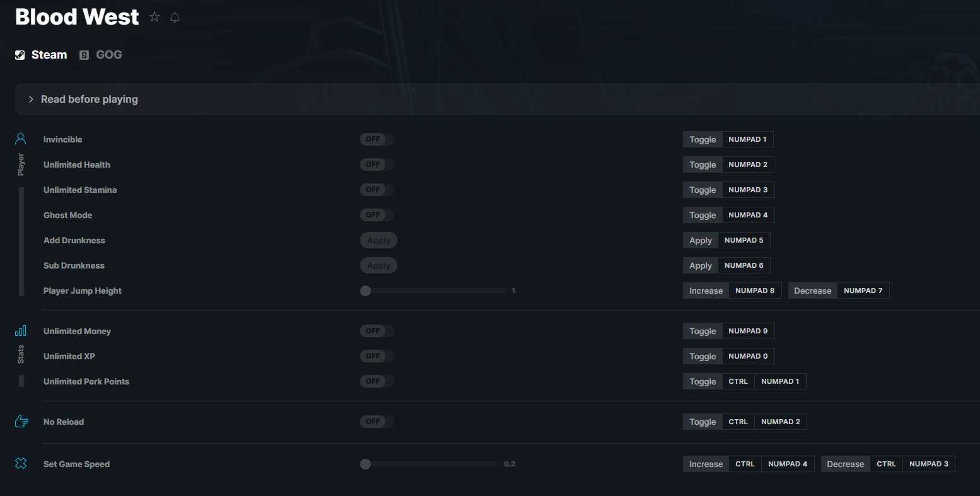Screen dimensions: 980x496
Task: Enable Ghost Mode toggle
Action: 376,215
